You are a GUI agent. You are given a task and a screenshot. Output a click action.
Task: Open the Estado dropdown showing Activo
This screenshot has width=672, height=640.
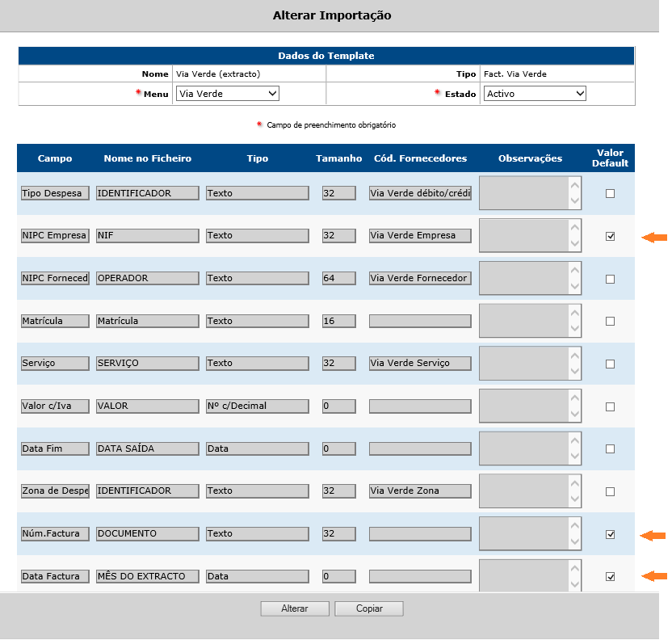535,94
